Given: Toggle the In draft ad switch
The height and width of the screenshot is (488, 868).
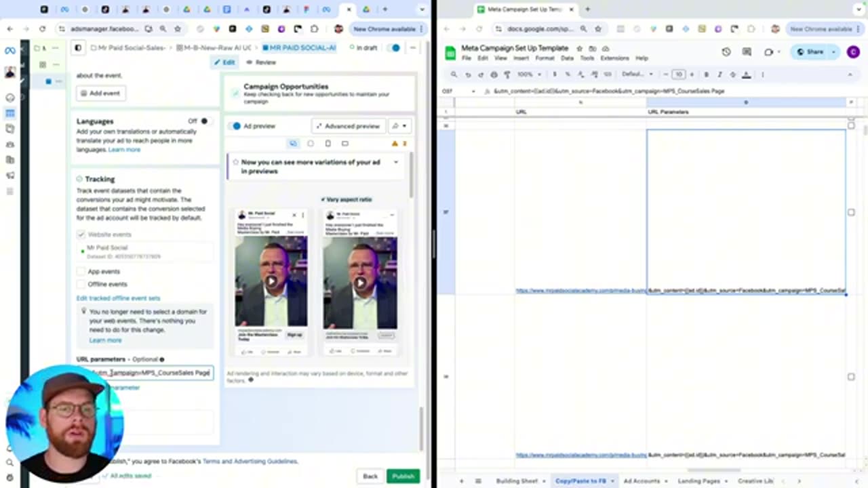Looking at the screenshot, I should click(x=394, y=48).
